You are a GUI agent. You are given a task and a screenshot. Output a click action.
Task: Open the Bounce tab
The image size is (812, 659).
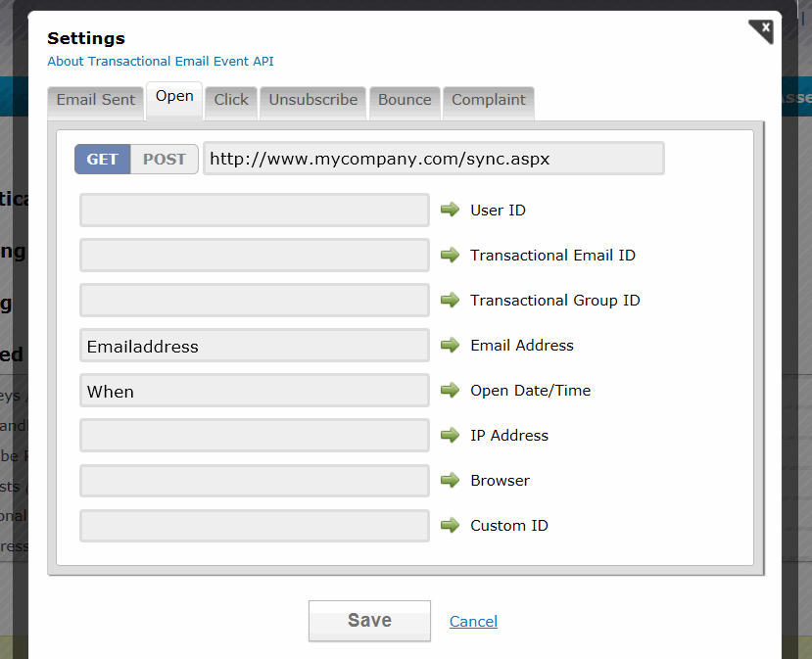(x=404, y=99)
